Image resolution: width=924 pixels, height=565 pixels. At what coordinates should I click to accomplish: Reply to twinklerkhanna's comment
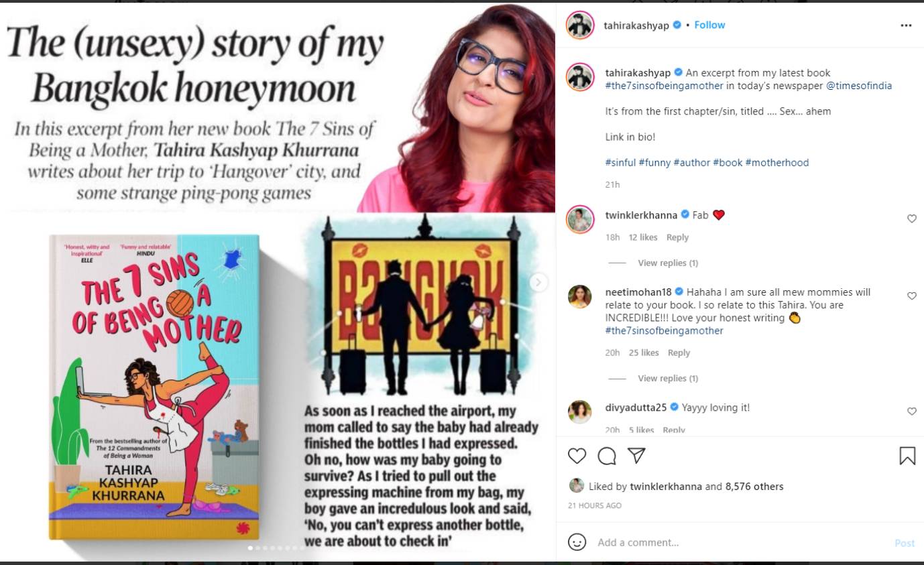click(677, 237)
